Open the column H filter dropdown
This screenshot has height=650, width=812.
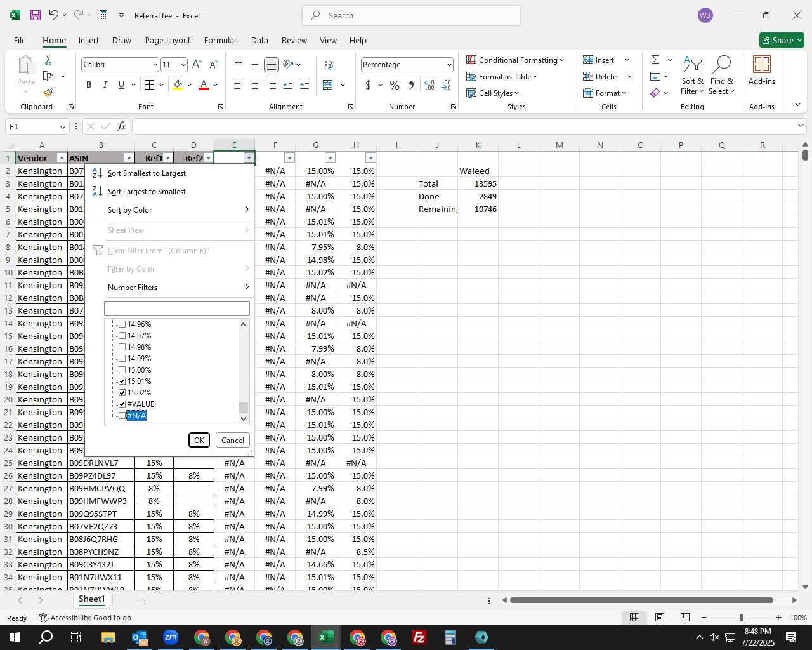370,158
